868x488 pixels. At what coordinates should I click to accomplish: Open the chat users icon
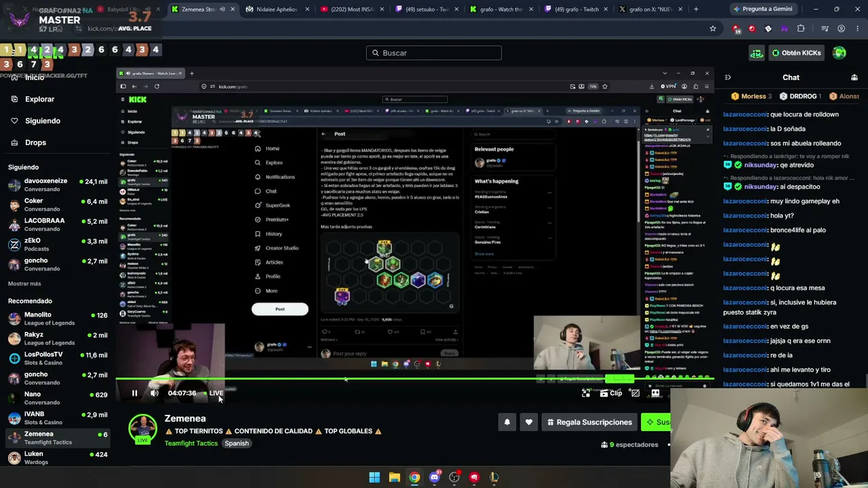[854, 77]
